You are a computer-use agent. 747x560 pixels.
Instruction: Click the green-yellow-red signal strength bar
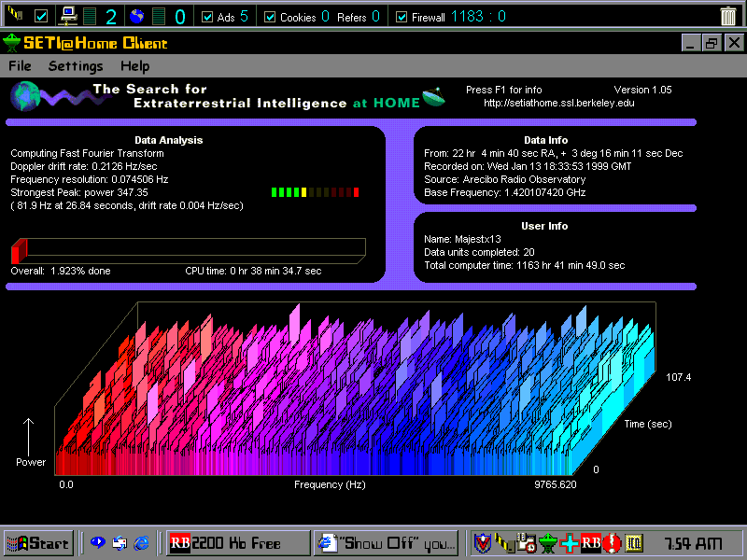pos(315,192)
